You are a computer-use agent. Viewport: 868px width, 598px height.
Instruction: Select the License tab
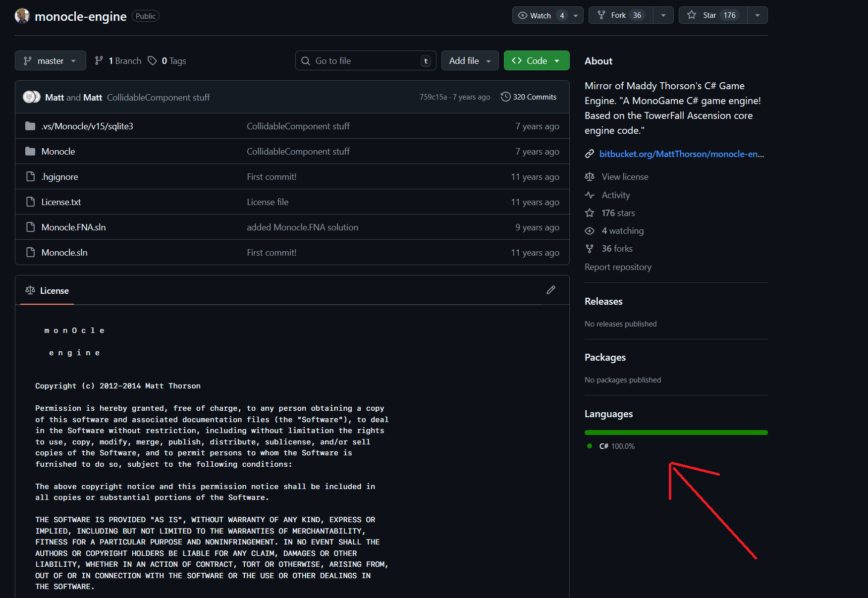point(47,290)
